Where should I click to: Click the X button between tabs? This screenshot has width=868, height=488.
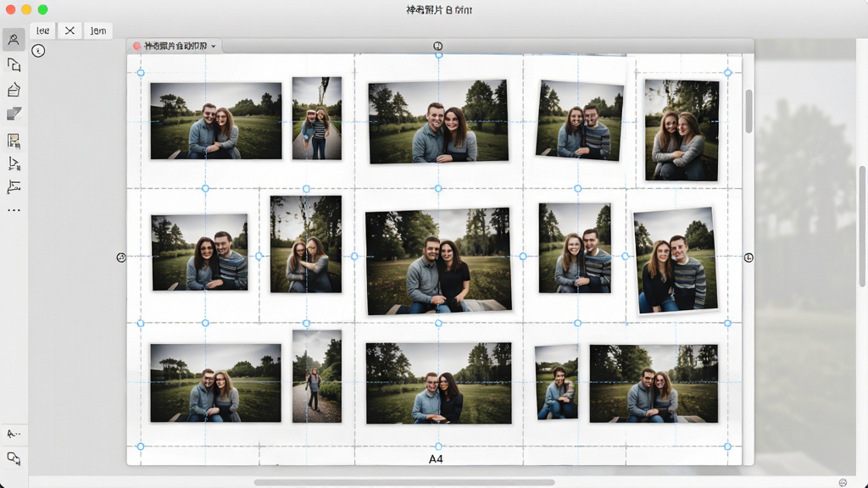tap(70, 31)
